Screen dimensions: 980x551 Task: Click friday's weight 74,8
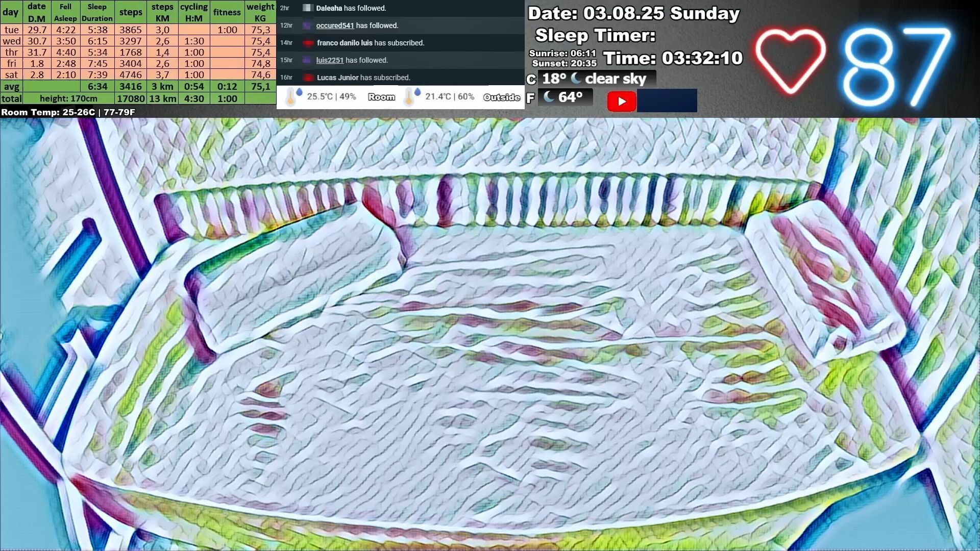pos(261,63)
